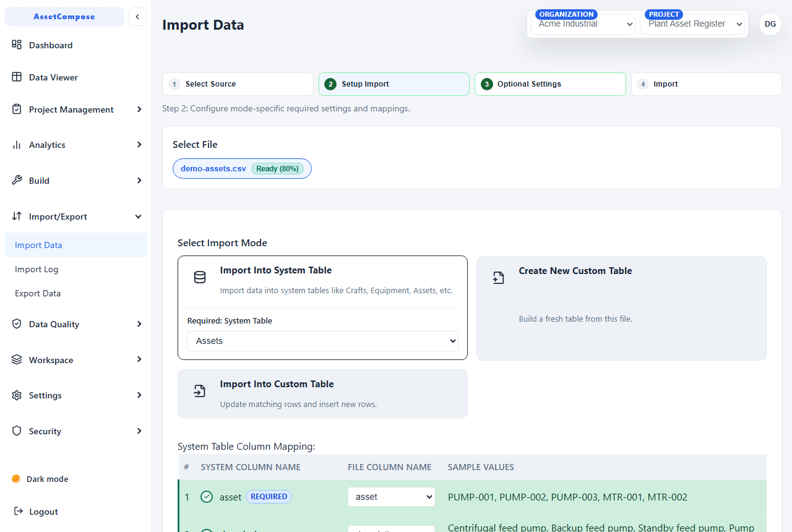792x532 pixels.
Task: Click the FILE COLUMN NAME header
Action: (x=390, y=467)
